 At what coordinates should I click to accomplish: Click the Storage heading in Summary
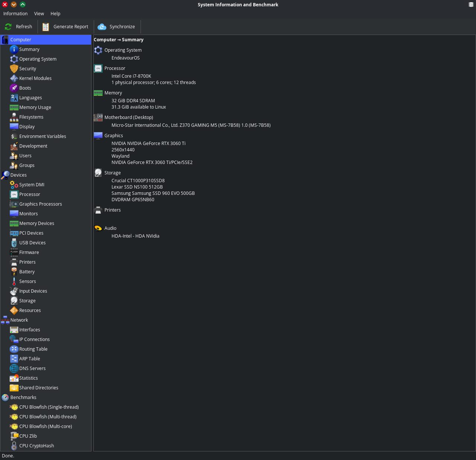pos(112,173)
